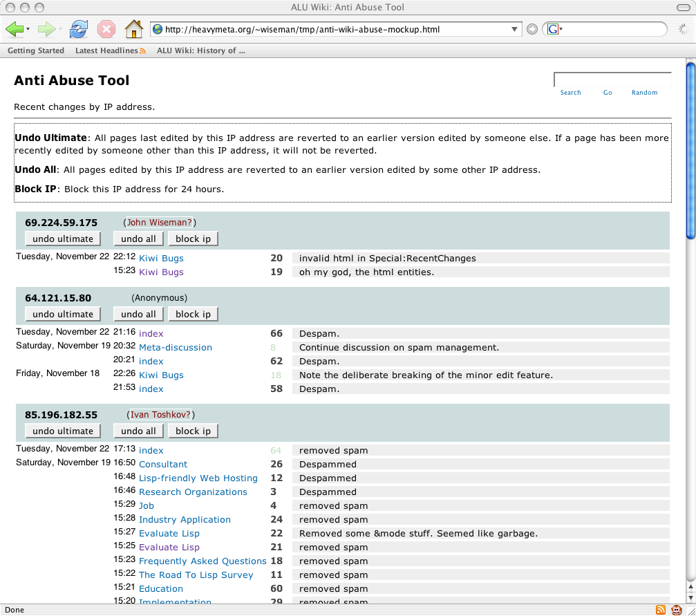Open index link at 21:16

click(x=151, y=333)
